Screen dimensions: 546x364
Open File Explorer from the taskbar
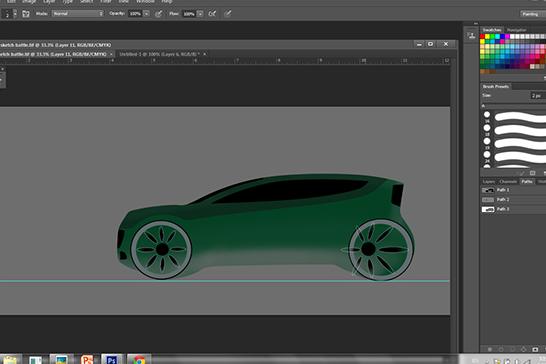10,359
